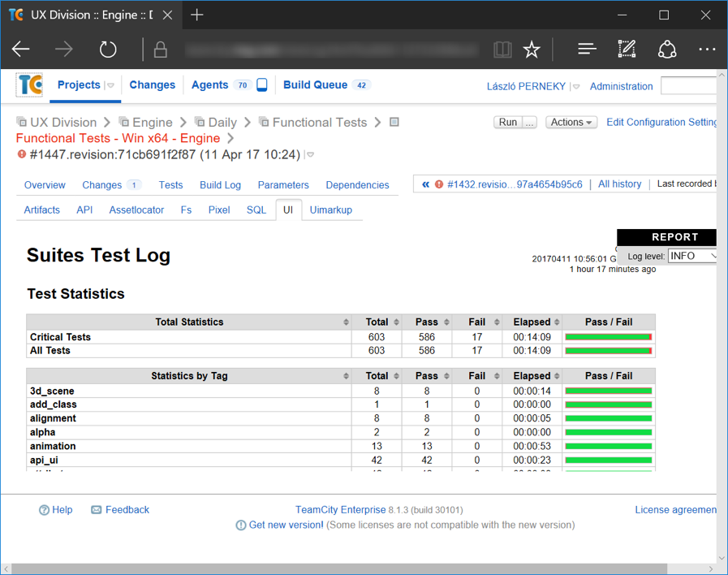Screen dimensions: 728x575
Task: Open the Administration link
Action: [621, 86]
